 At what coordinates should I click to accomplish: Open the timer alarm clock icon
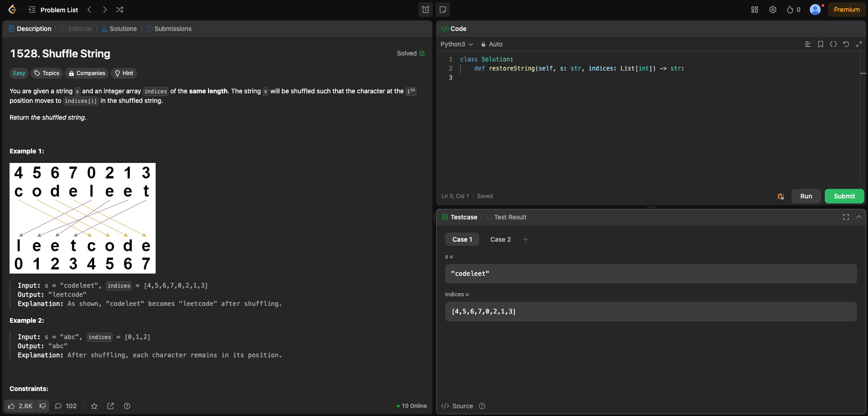tap(426, 10)
